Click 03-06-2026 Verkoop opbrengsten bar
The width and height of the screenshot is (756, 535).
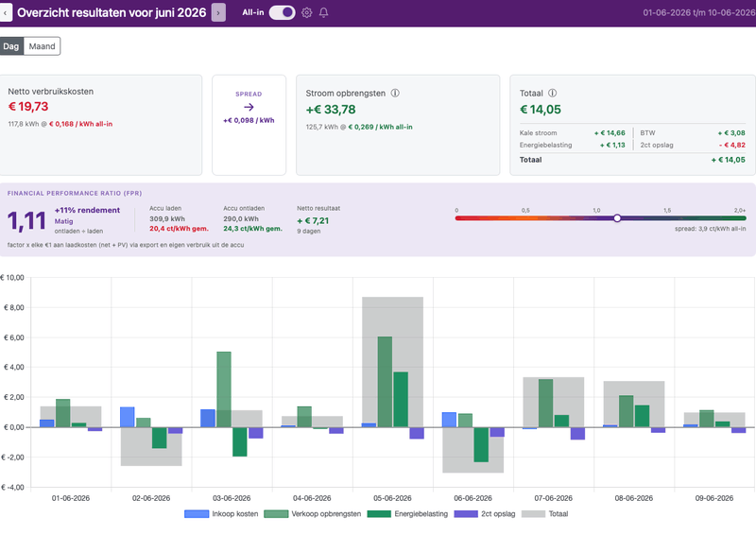pyautogui.click(x=224, y=389)
